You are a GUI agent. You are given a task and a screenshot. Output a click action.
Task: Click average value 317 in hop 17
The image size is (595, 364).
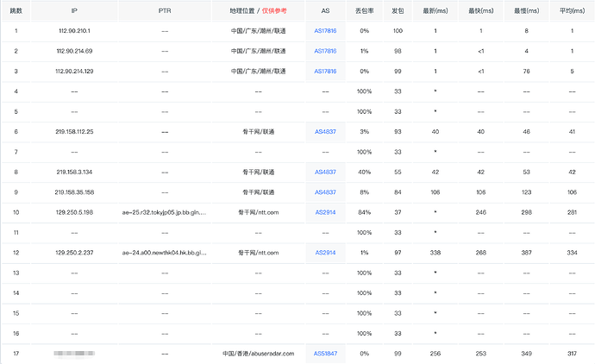(x=572, y=354)
